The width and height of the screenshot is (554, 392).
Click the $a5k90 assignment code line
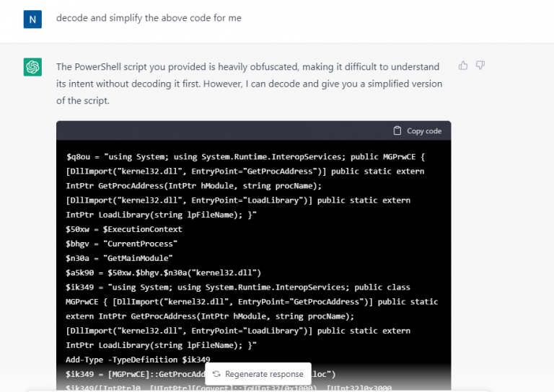(163, 272)
